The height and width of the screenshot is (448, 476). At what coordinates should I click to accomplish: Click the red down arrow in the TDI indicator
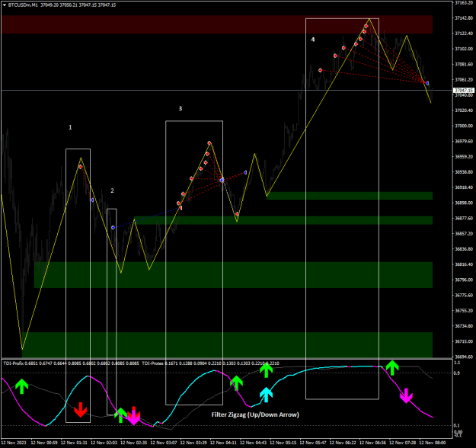[81, 410]
